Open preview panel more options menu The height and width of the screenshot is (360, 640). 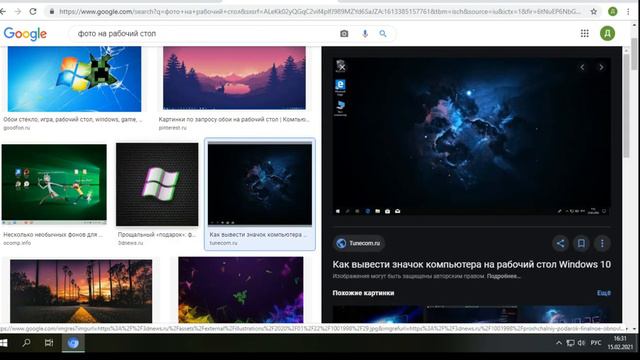[x=602, y=244]
